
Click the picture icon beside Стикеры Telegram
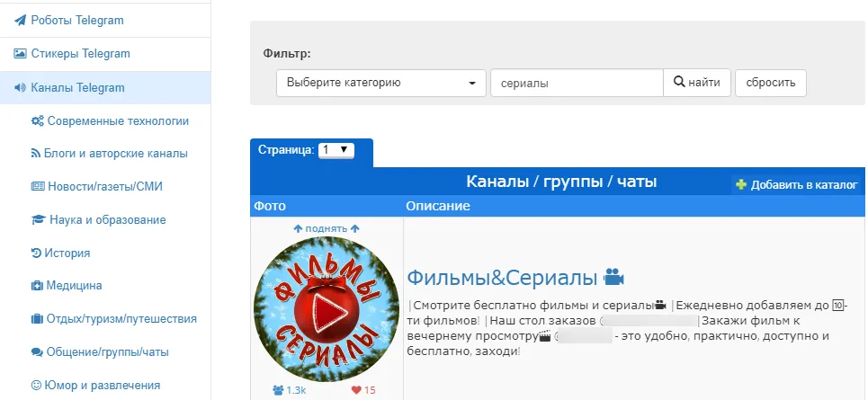click(20, 54)
